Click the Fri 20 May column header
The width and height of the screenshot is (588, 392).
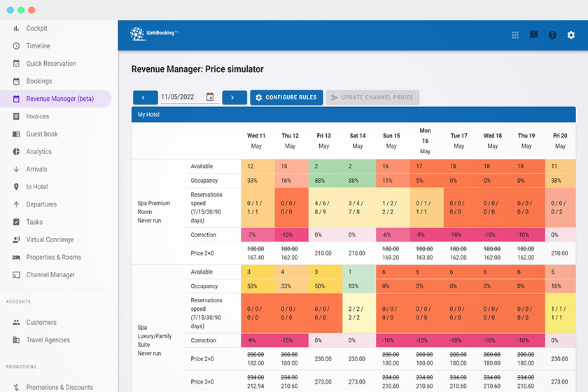point(560,141)
